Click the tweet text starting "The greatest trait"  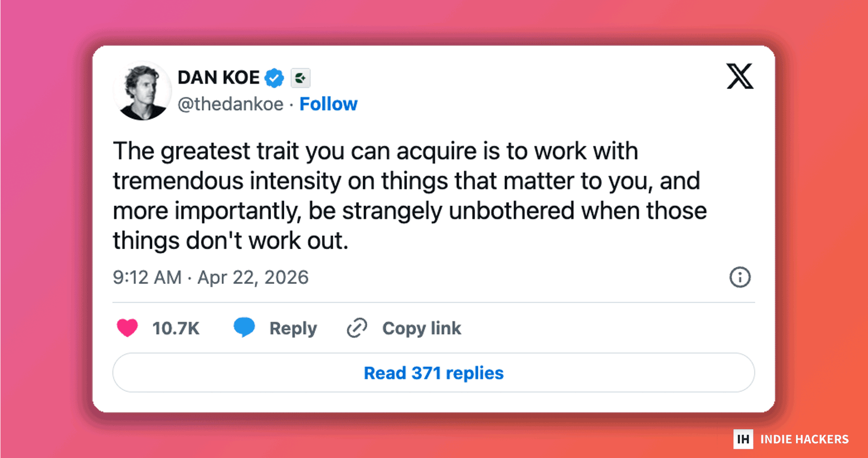coord(410,196)
